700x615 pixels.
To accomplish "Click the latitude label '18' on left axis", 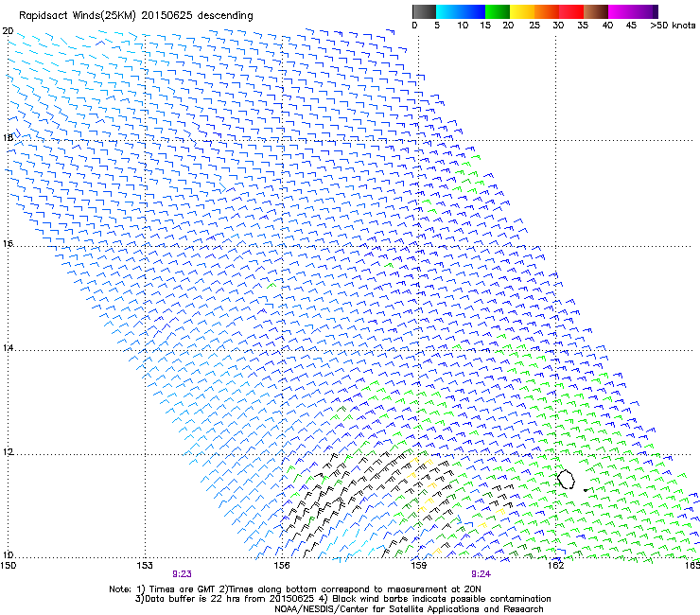I will point(8,137).
